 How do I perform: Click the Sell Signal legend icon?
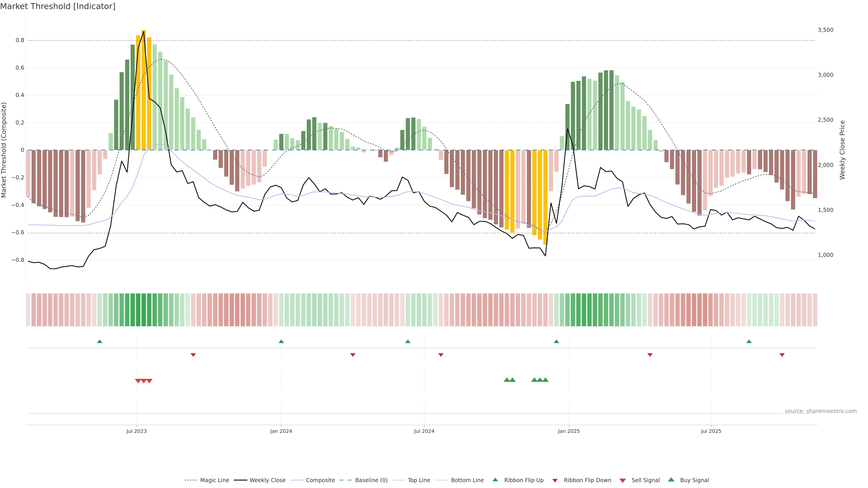(x=623, y=481)
